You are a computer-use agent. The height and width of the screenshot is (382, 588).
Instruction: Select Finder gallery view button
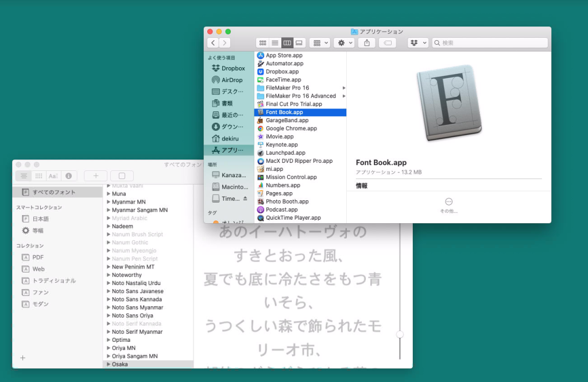pos(299,43)
